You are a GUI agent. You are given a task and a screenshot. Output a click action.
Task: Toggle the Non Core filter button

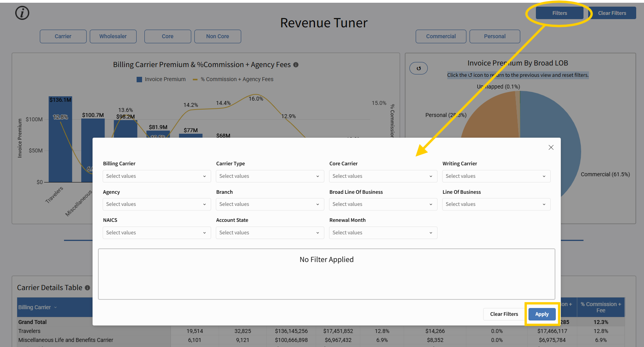pyautogui.click(x=217, y=36)
